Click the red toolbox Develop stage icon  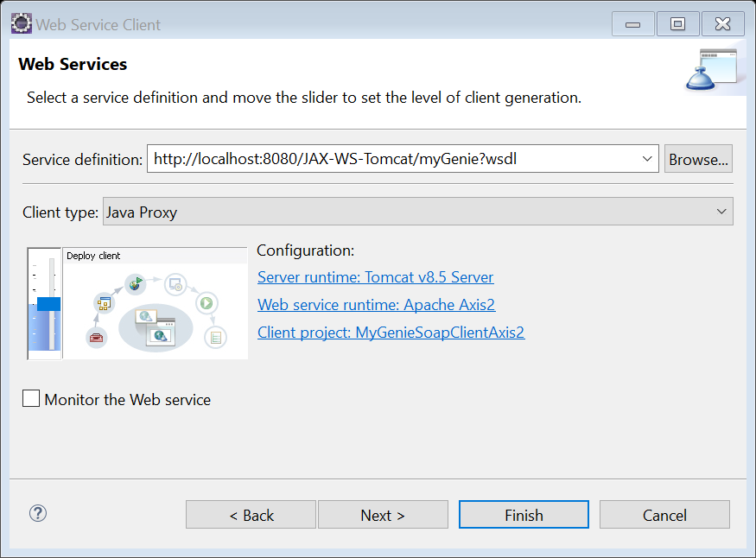[x=97, y=336]
